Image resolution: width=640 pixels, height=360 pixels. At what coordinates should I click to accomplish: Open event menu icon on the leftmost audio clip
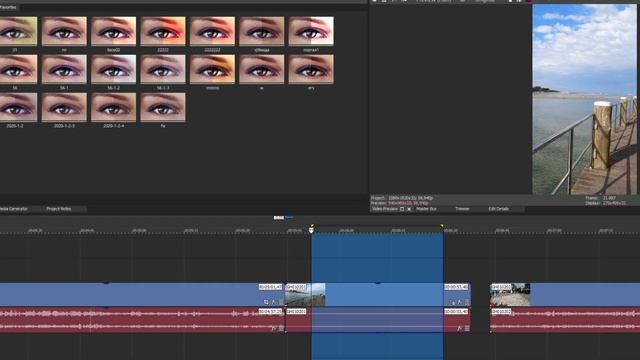(281, 328)
